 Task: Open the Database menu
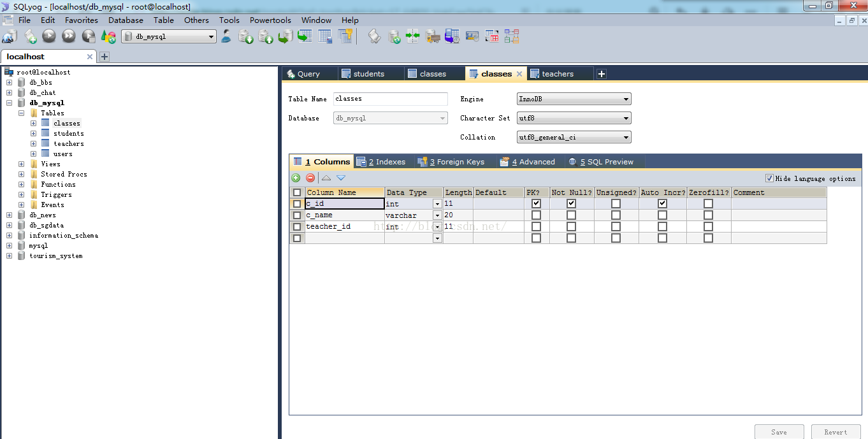tap(126, 20)
